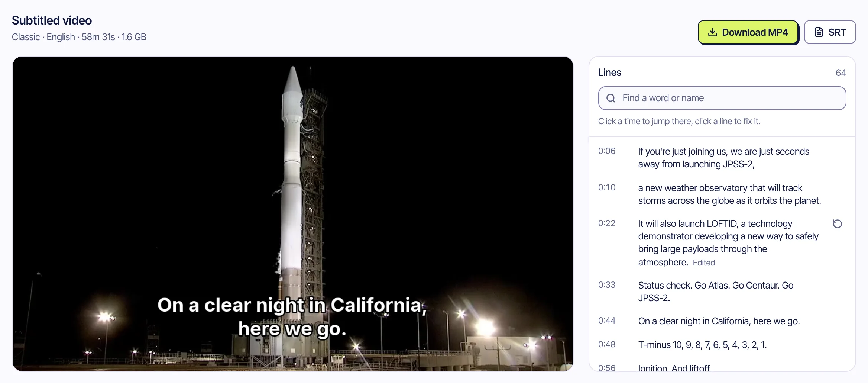
Task: Jump to timestamp 0:10
Action: [607, 187]
